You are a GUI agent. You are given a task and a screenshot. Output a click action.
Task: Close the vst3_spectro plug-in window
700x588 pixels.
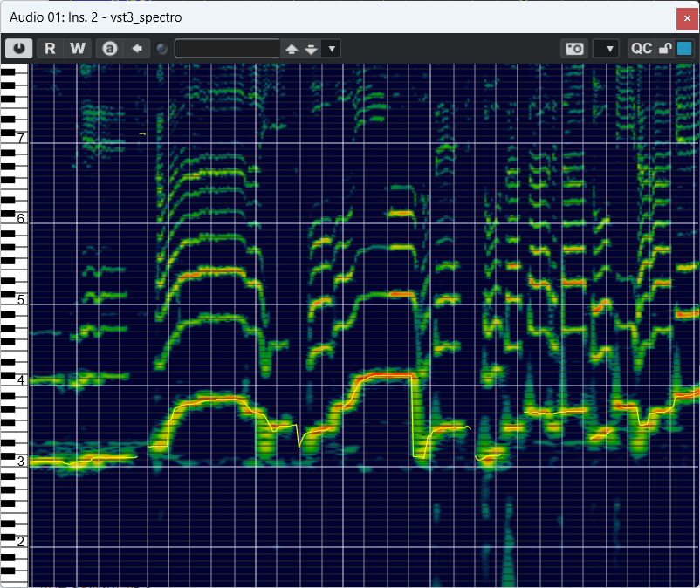coord(686,18)
